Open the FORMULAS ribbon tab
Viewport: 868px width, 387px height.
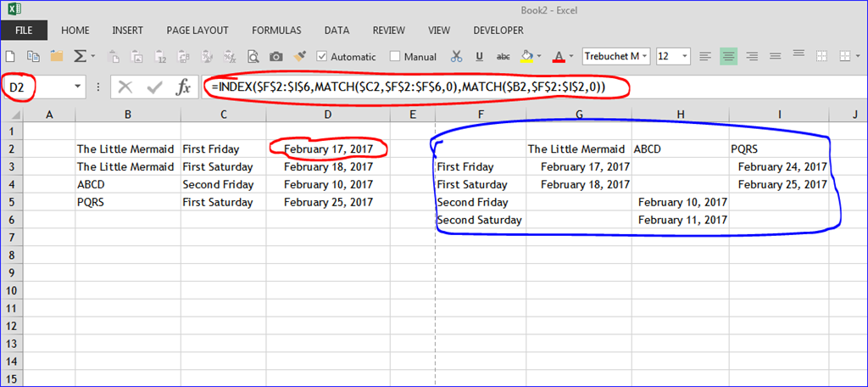point(276,31)
